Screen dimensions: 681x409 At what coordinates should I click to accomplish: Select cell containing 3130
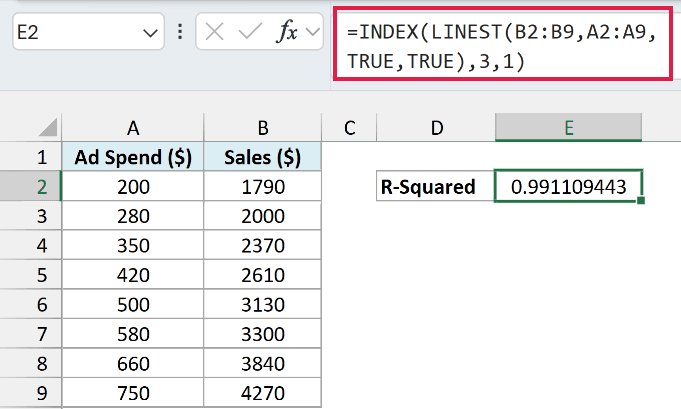(x=262, y=304)
